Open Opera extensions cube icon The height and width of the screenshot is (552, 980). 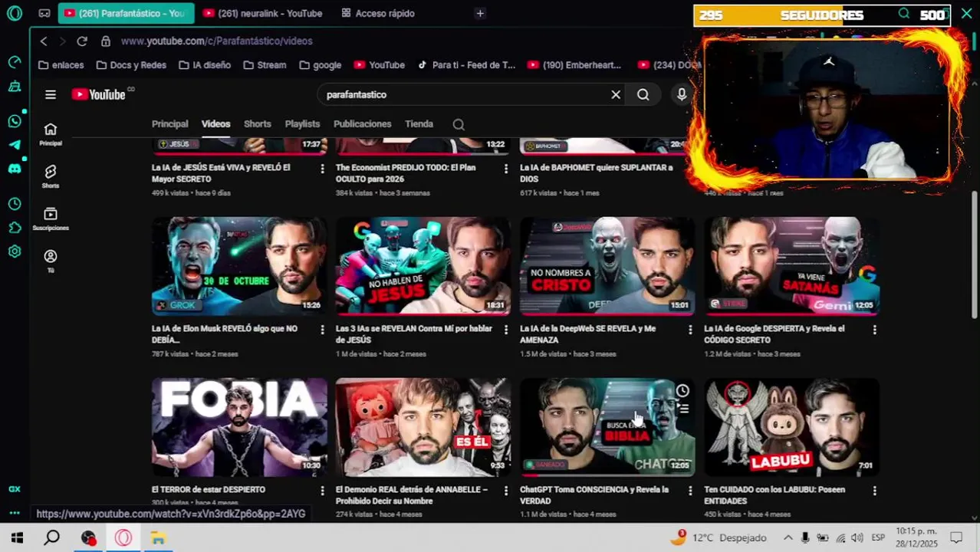point(15,228)
